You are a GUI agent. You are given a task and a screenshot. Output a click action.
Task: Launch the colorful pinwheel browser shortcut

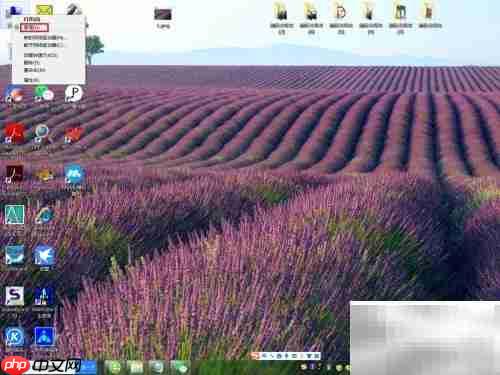coord(14,94)
